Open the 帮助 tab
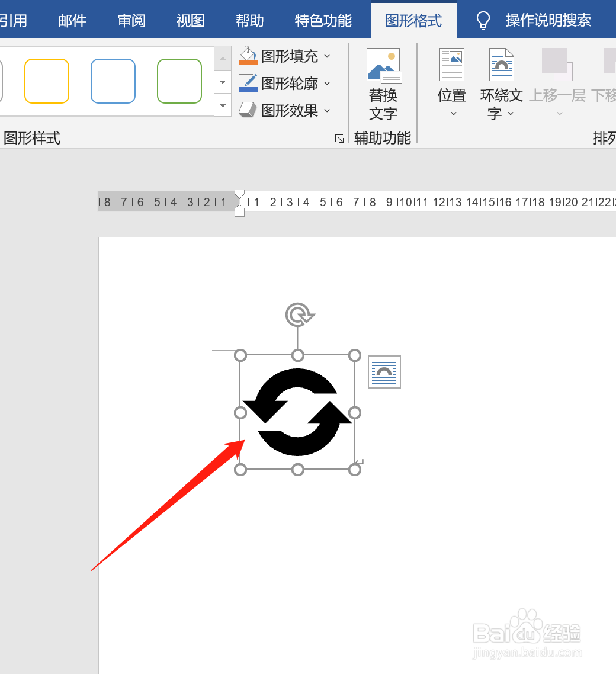This screenshot has height=674, width=616. (x=249, y=20)
